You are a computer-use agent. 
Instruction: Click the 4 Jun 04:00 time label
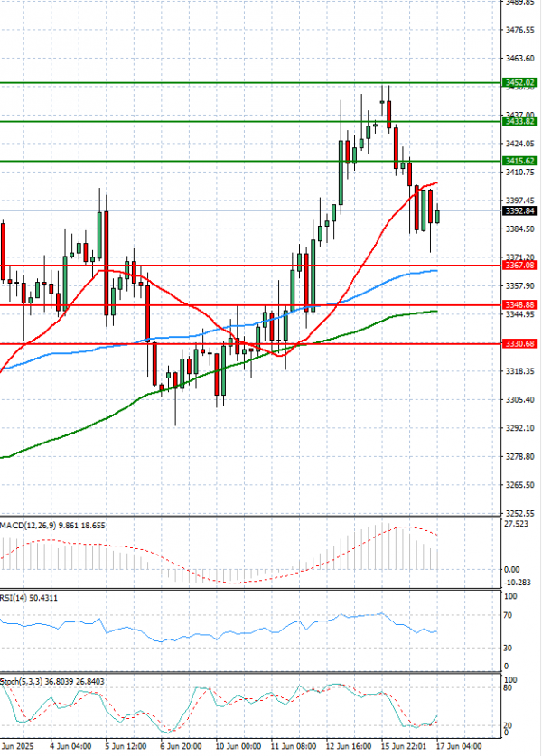70,746
